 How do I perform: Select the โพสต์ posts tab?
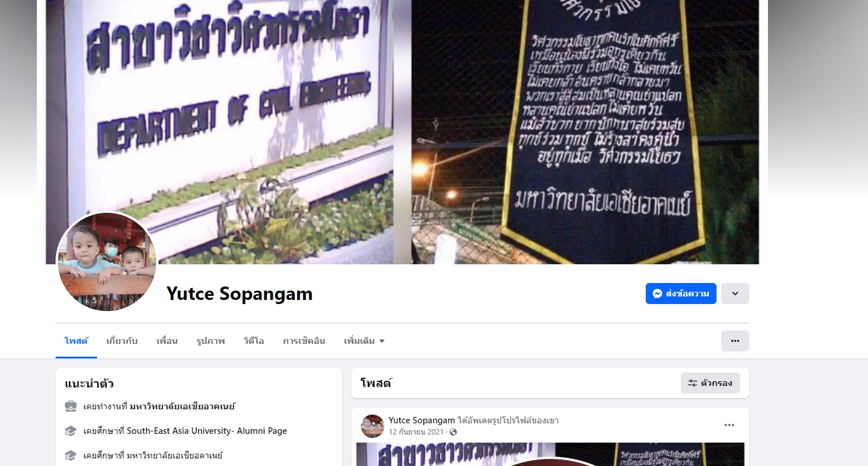(x=76, y=341)
